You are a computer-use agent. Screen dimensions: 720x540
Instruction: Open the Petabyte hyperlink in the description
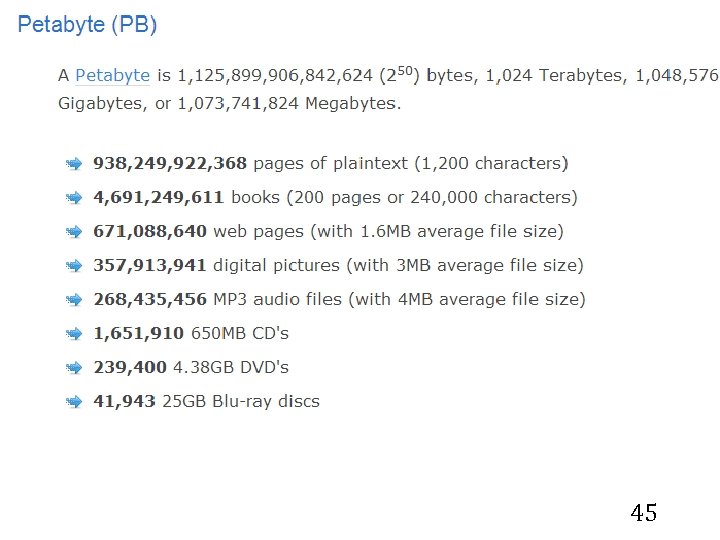pos(112,75)
